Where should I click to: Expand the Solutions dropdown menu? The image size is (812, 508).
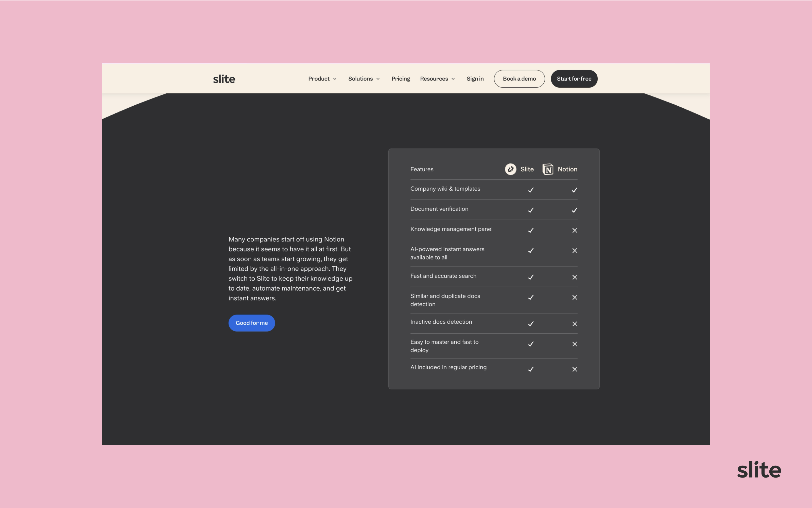click(364, 78)
